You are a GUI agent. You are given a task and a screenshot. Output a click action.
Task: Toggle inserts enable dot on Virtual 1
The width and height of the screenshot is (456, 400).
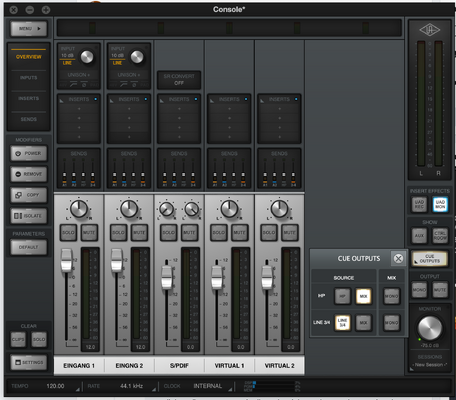(246, 99)
